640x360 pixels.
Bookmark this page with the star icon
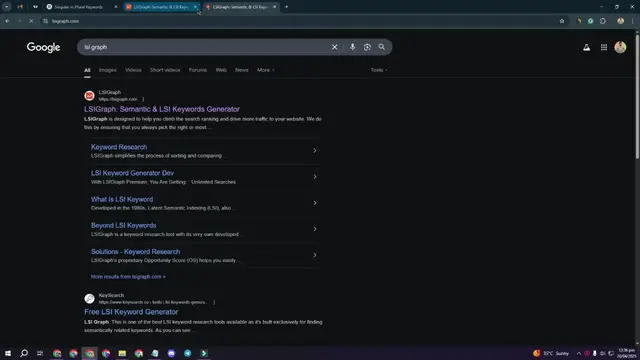tap(562, 21)
